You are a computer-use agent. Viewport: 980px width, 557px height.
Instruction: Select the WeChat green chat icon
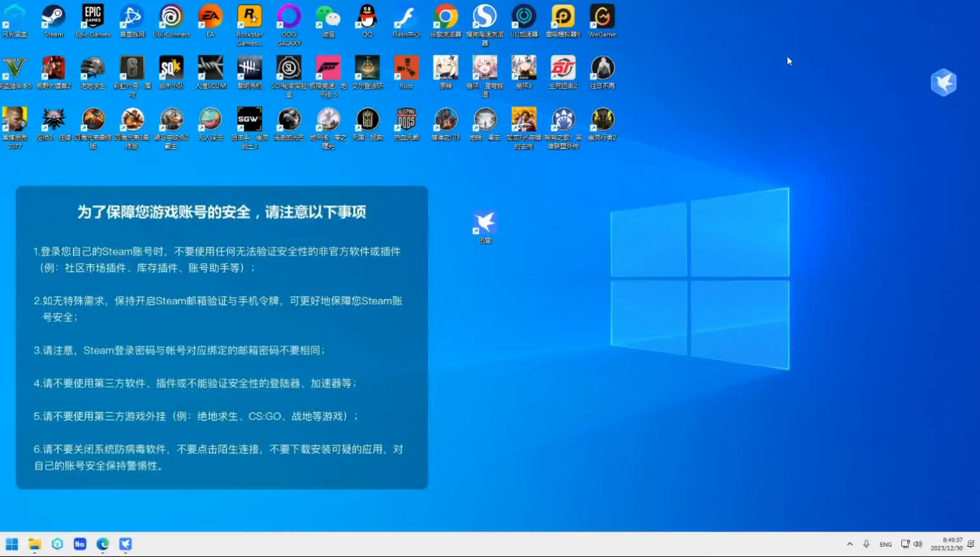click(x=328, y=18)
